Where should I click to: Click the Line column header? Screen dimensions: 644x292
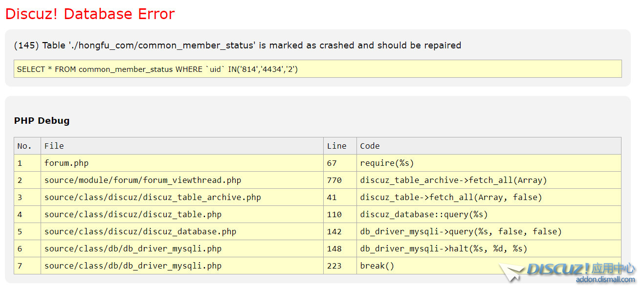pos(336,146)
